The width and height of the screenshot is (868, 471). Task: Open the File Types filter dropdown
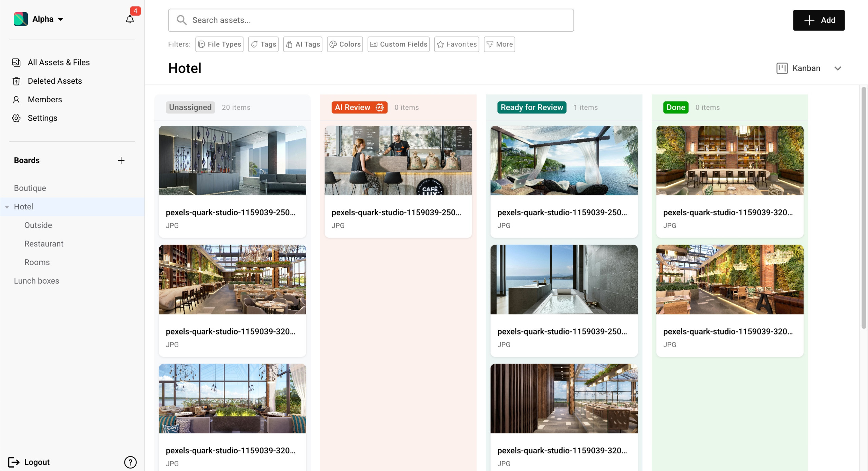[x=219, y=44]
